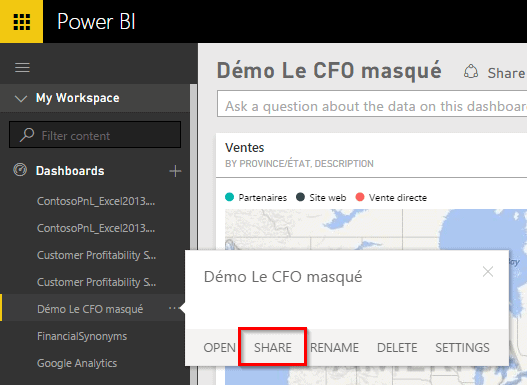
Task: Close the Démo Le CFO masqué popup
Action: pyautogui.click(x=488, y=271)
